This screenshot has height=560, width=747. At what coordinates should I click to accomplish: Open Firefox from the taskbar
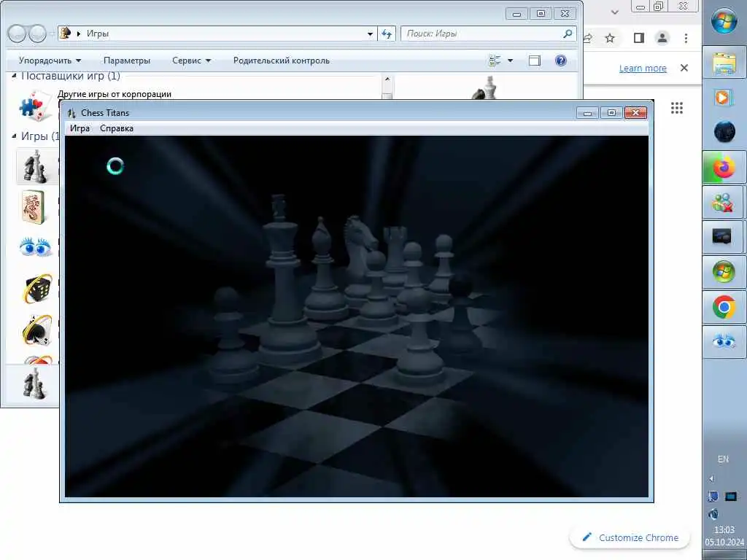[724, 168]
